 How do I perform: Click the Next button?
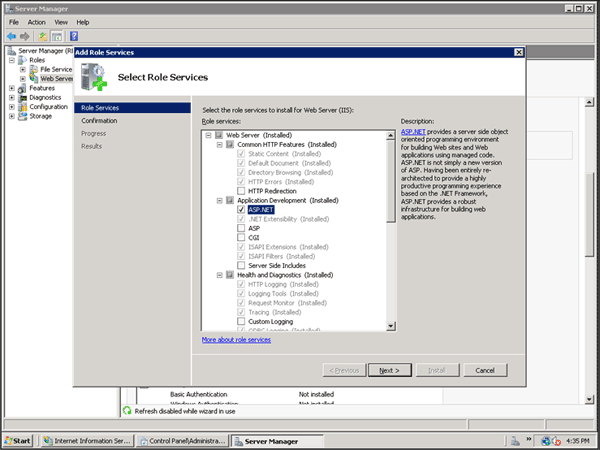[x=390, y=370]
